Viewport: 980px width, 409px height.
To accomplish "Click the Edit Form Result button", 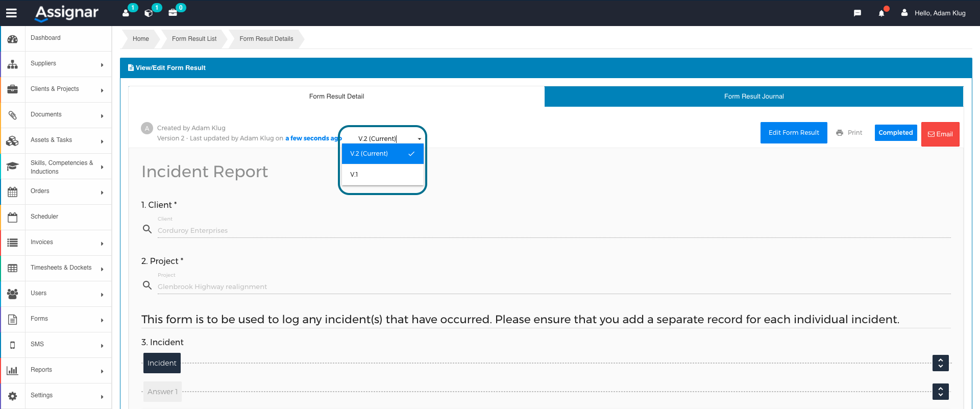I will click(794, 133).
